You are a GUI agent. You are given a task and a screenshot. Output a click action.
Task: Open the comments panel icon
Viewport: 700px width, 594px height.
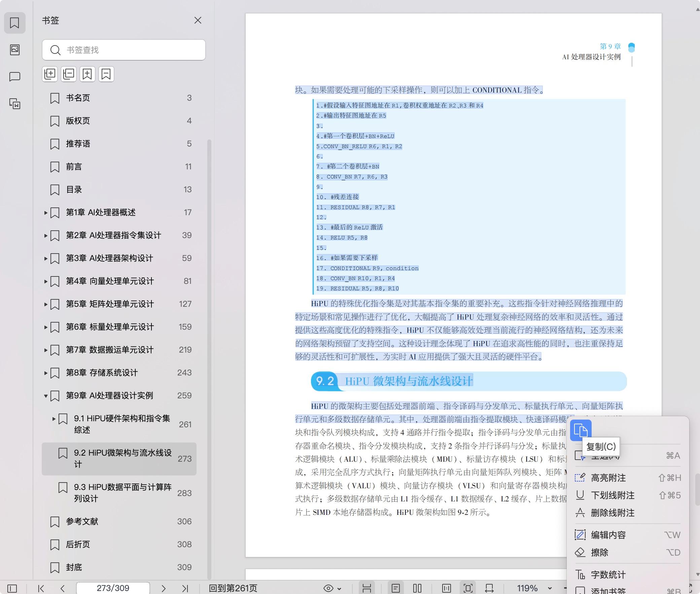click(x=15, y=77)
